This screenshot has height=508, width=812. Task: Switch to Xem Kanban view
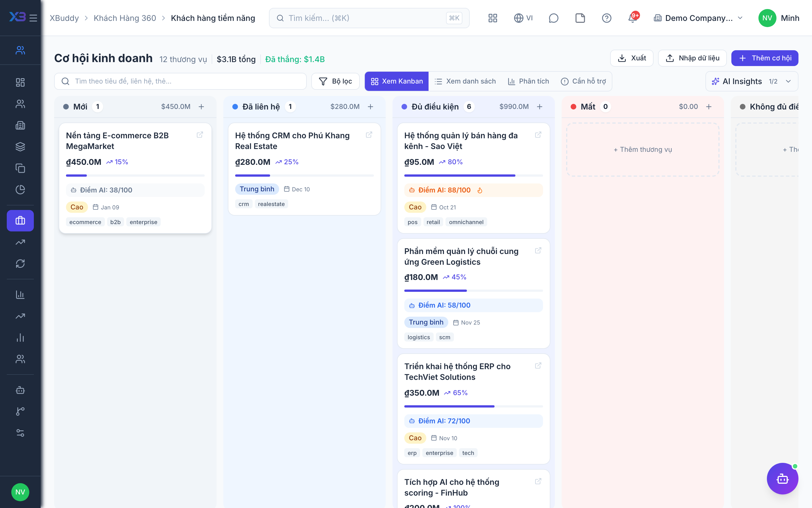click(397, 81)
